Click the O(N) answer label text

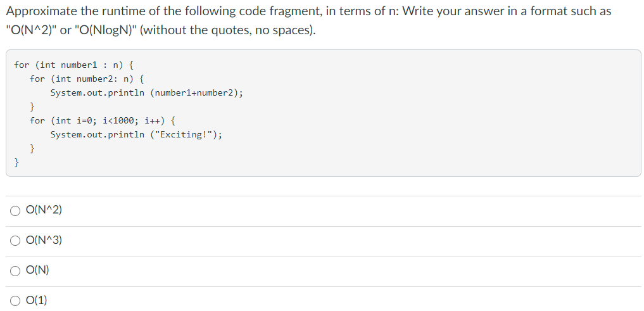coord(37,270)
